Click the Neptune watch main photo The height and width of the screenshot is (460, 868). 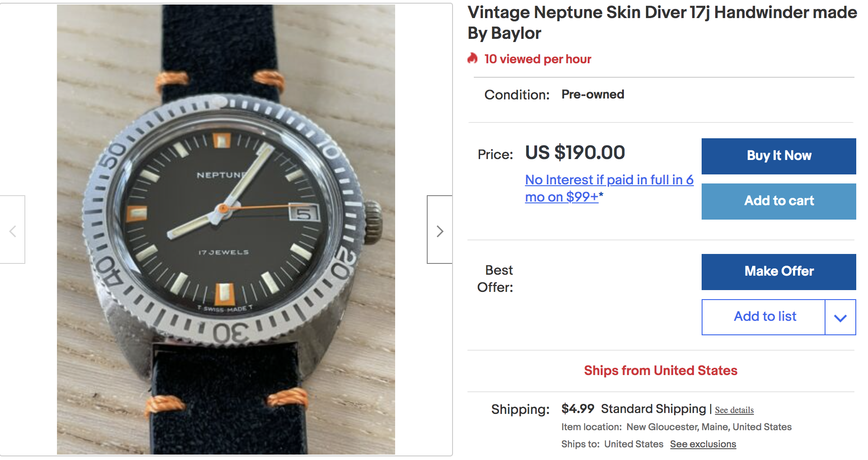click(226, 230)
